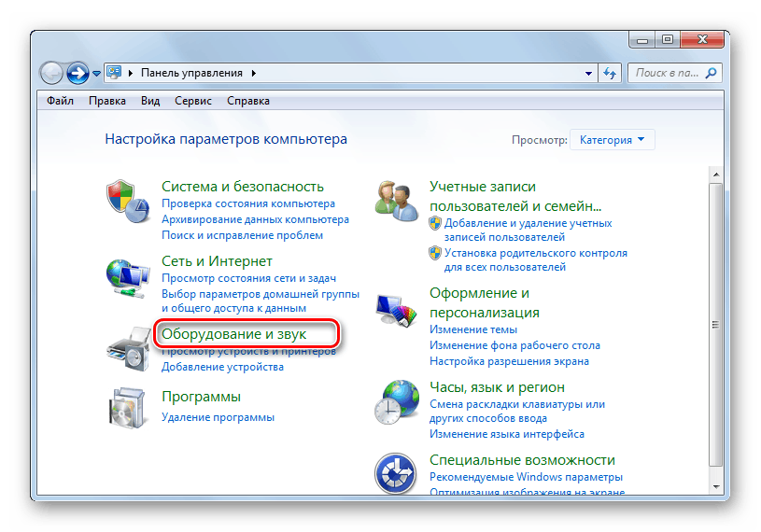Open the Категория view dropdown
Screen dimensions: 761x532
[612, 140]
